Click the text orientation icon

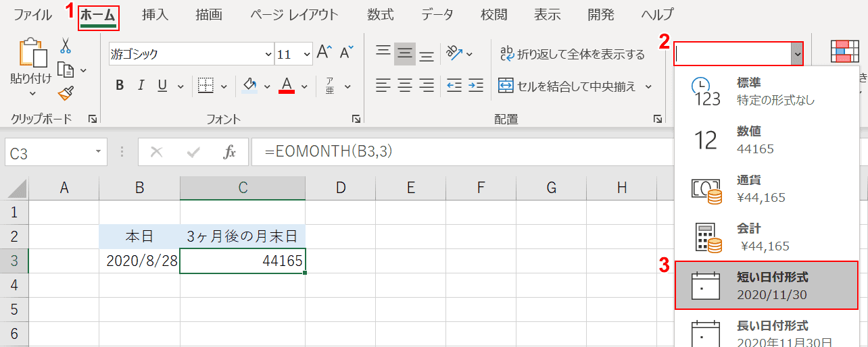point(454,53)
